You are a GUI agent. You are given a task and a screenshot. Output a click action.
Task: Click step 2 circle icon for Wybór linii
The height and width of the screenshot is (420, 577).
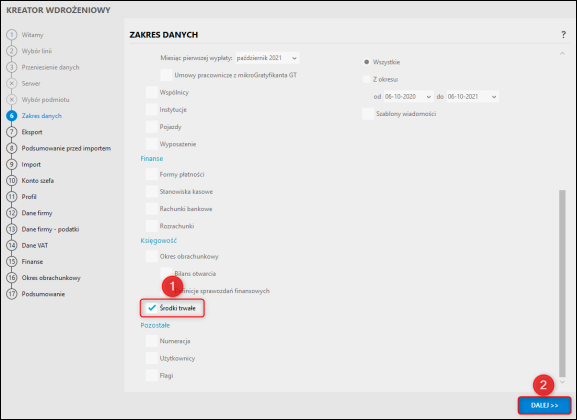tap(12, 51)
